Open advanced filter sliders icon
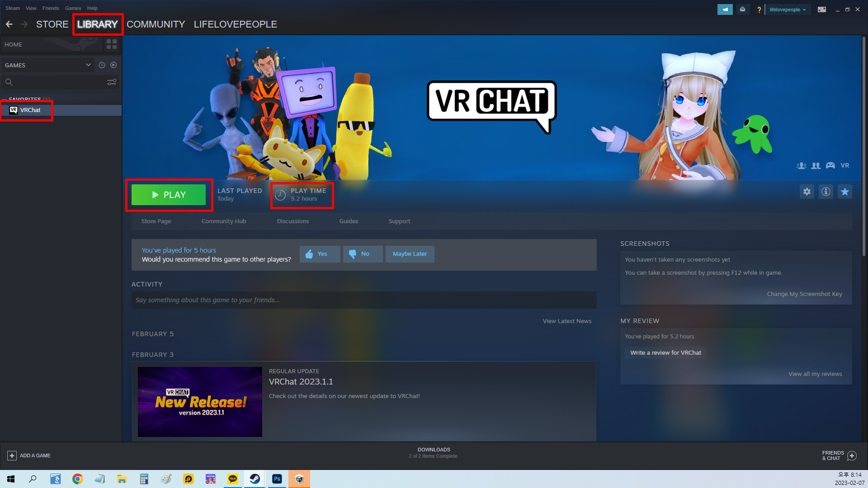The width and height of the screenshot is (868, 488). tap(112, 82)
